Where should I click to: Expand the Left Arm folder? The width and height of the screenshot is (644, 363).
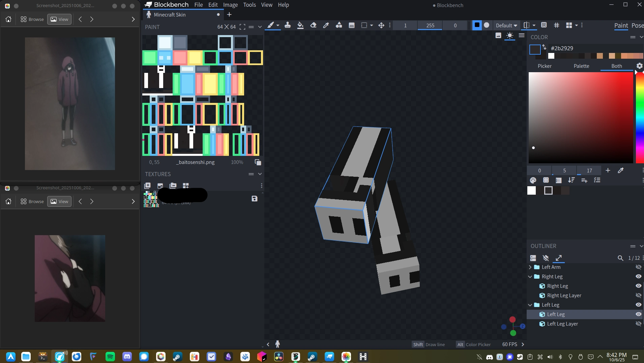530,267
